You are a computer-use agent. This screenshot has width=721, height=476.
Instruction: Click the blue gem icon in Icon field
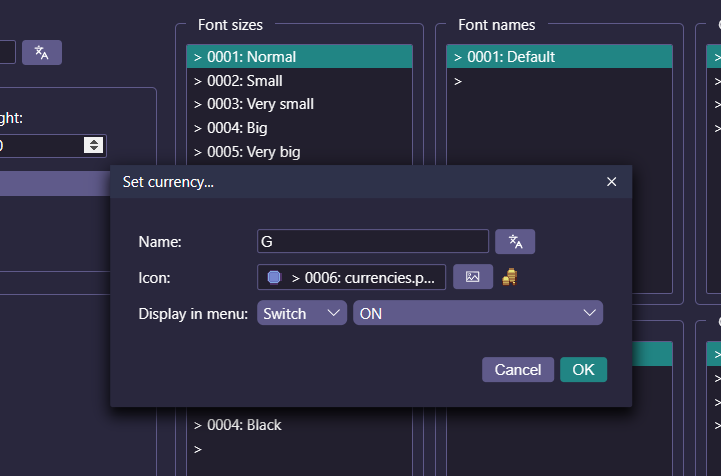click(x=274, y=277)
